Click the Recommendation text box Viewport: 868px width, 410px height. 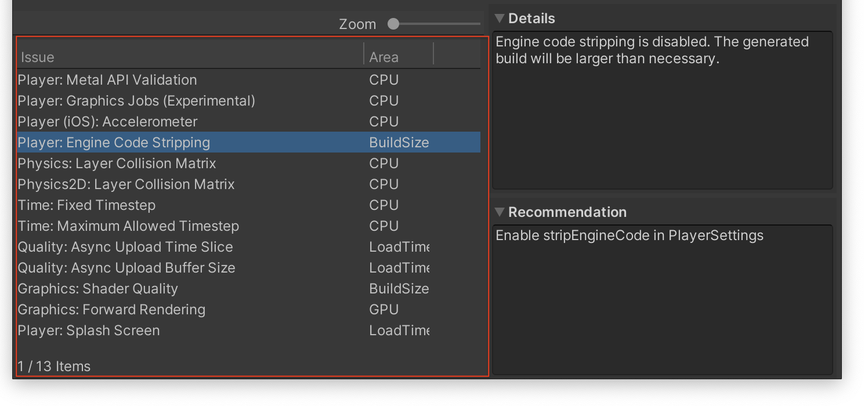click(662, 299)
